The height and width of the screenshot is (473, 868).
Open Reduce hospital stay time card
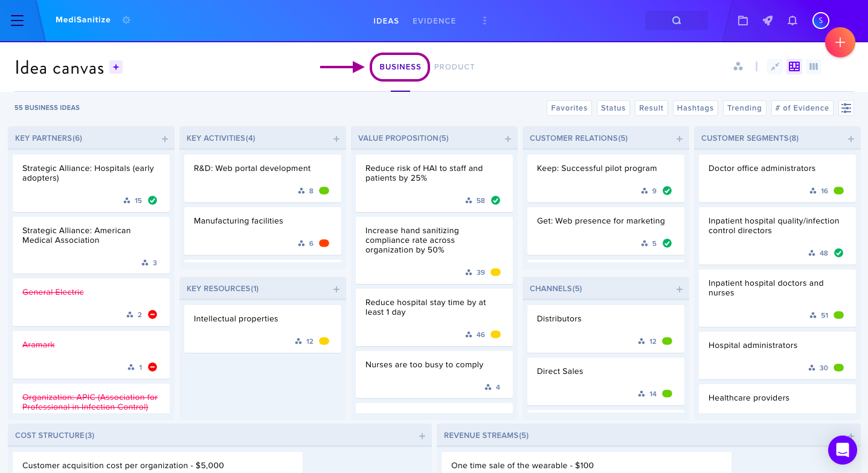434,317
